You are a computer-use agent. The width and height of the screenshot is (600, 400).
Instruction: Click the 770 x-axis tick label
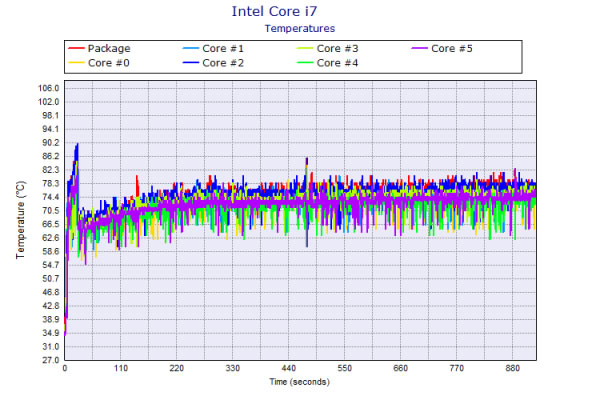pyautogui.click(x=456, y=368)
